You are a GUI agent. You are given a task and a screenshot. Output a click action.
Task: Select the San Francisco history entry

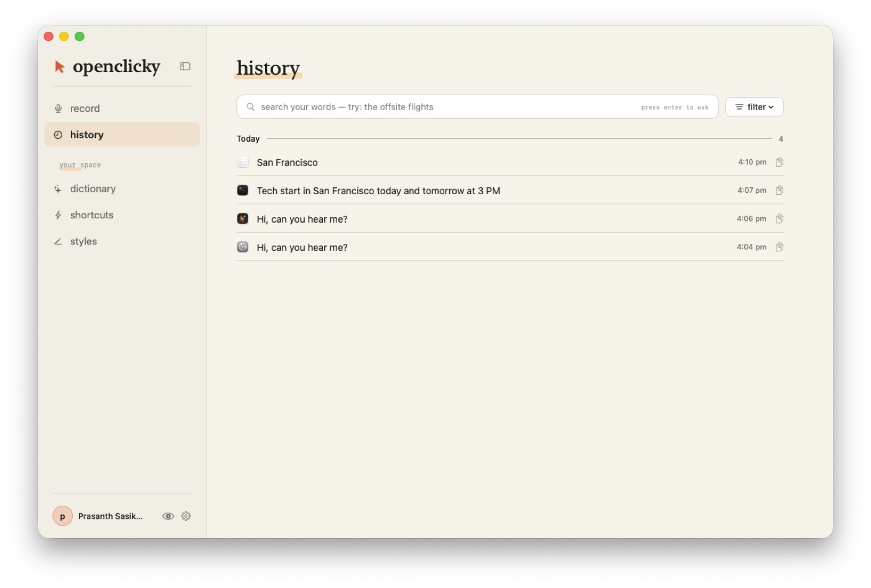coord(510,162)
